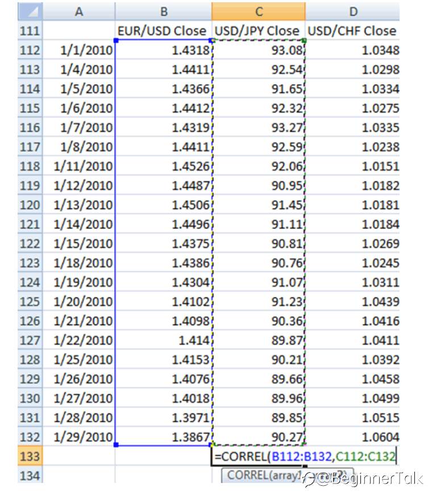Click EUR/USD value 1.414
This screenshot has height=504, width=428.
coord(163,340)
